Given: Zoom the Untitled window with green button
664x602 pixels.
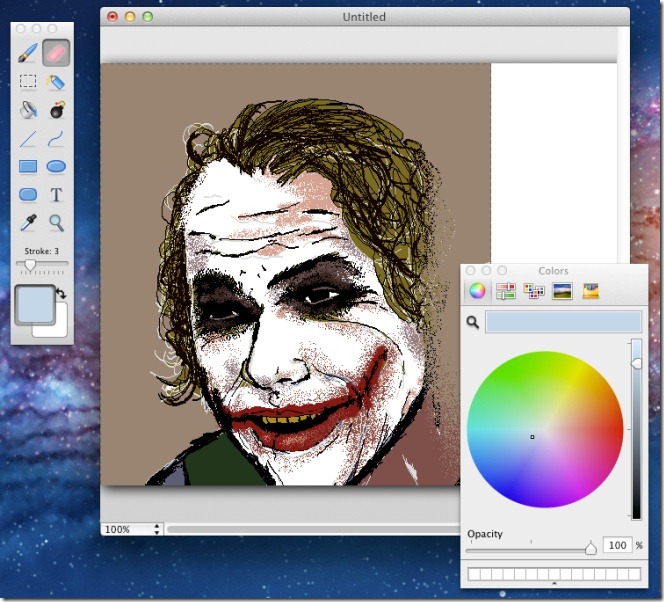Looking at the screenshot, I should click(147, 17).
